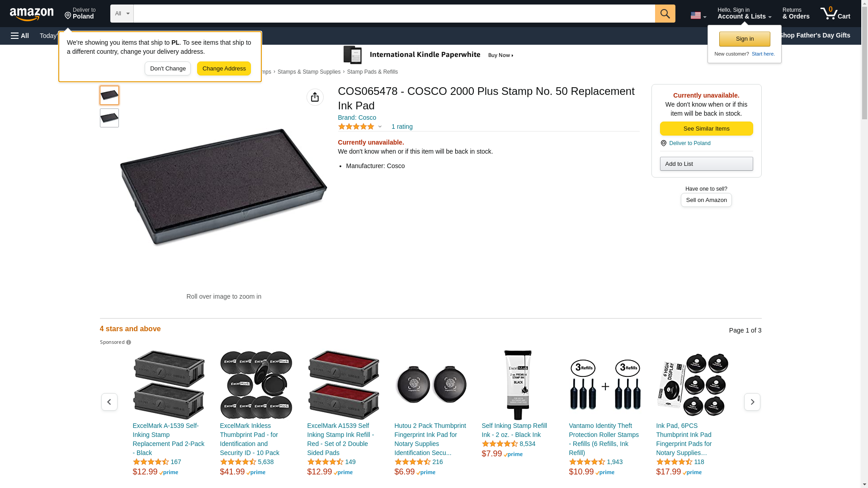This screenshot has width=868, height=488.
Task: Click Add to List button
Action: [706, 164]
